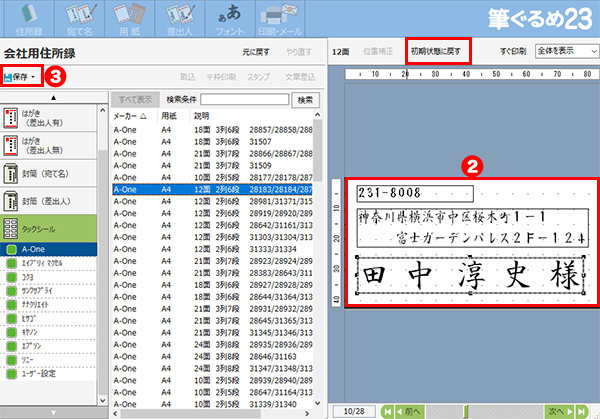Select エイプリィ マクセル maker entry
This screenshot has height=419, width=600.
coord(48,263)
